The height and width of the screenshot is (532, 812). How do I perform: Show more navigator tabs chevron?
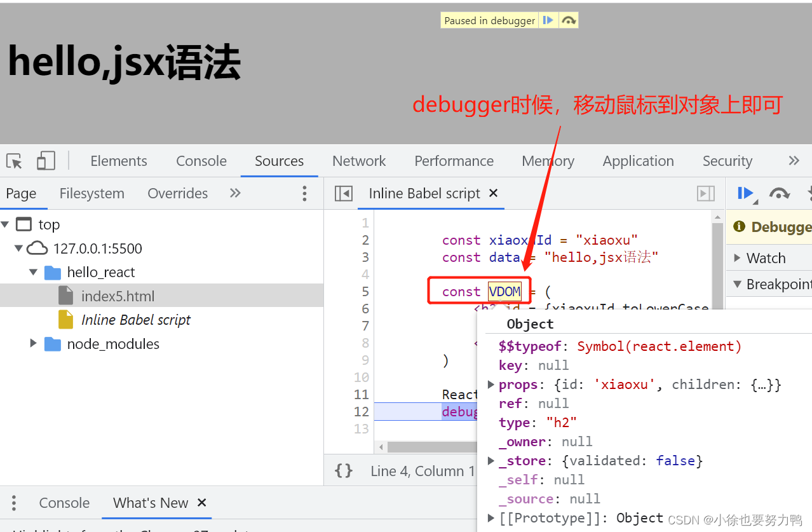[x=235, y=193]
